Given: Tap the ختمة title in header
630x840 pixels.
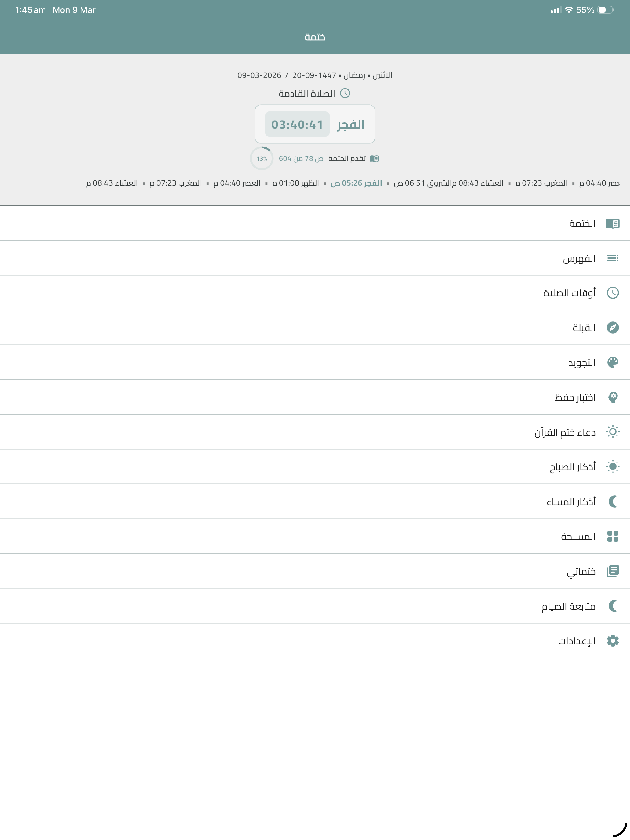Looking at the screenshot, I should 315,37.
